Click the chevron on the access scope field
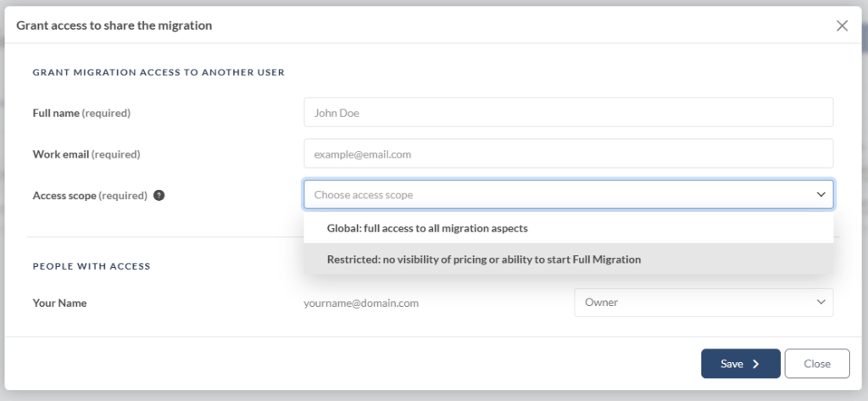The height and width of the screenshot is (401, 868). click(x=821, y=195)
